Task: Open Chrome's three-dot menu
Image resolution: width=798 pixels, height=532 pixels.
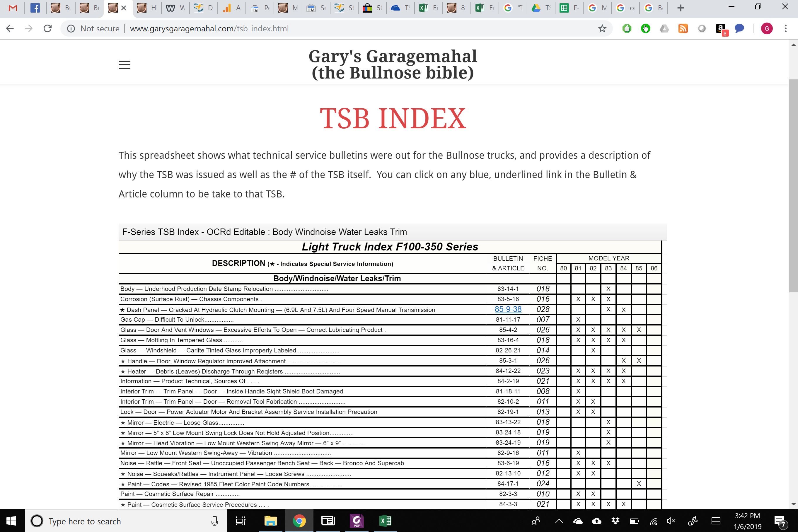Action: [785, 28]
